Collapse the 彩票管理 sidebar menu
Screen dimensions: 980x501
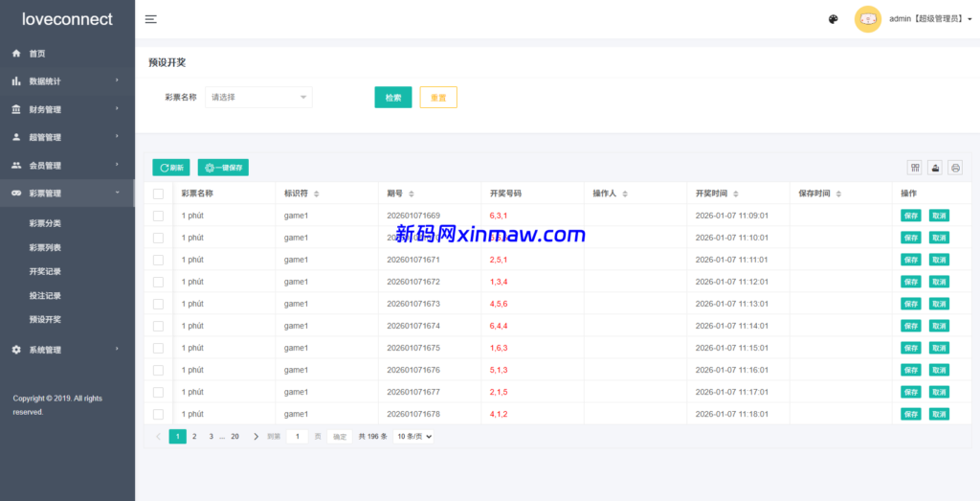click(67, 194)
